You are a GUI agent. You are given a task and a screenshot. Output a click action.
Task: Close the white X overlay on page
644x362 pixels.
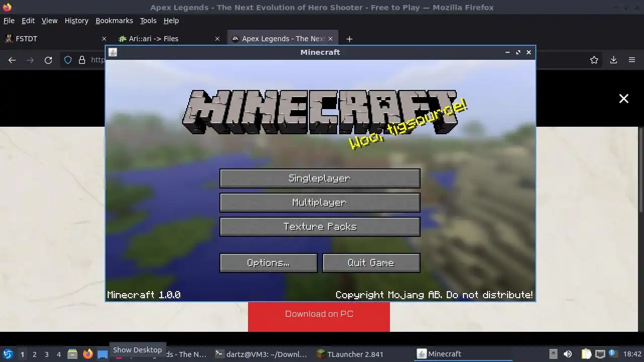[624, 99]
